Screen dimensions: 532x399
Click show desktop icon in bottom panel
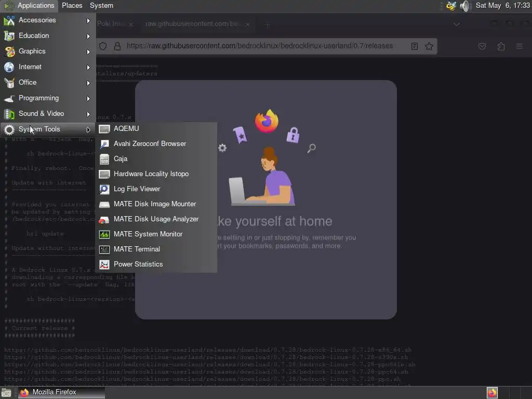[6, 393]
